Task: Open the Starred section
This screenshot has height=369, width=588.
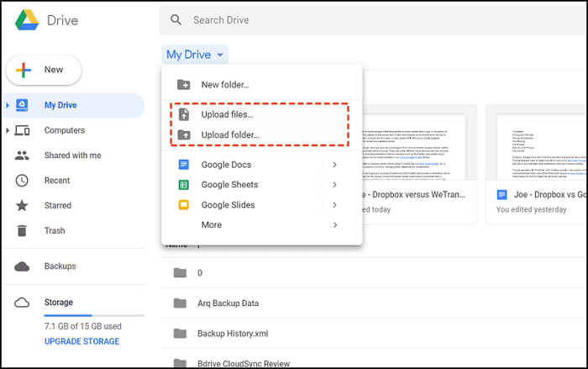Action: click(x=58, y=206)
